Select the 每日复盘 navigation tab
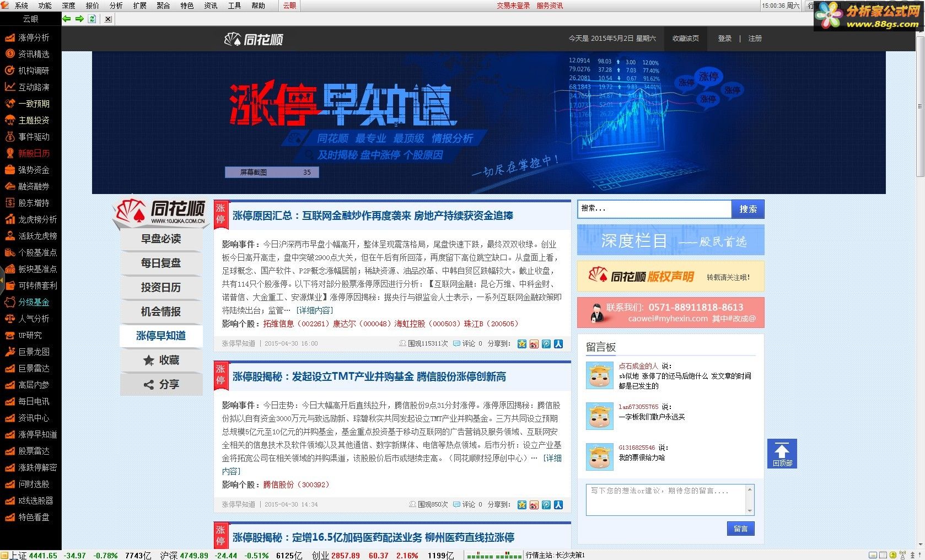The width and height of the screenshot is (925, 560). click(161, 263)
